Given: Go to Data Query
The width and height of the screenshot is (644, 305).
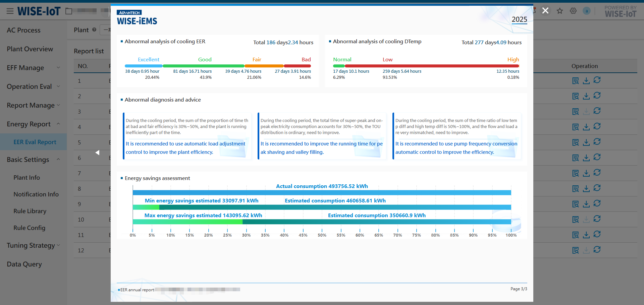Looking at the screenshot, I should click(24, 264).
